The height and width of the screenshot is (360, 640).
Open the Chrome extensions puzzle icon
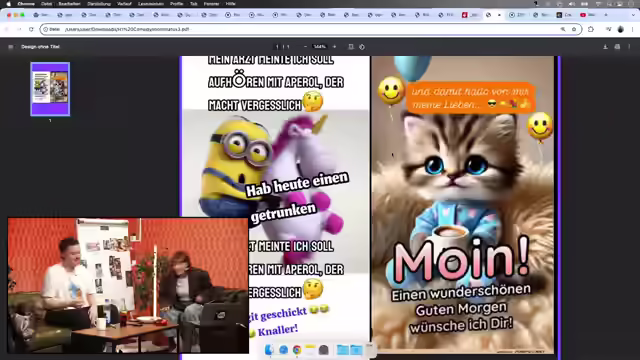click(591, 29)
